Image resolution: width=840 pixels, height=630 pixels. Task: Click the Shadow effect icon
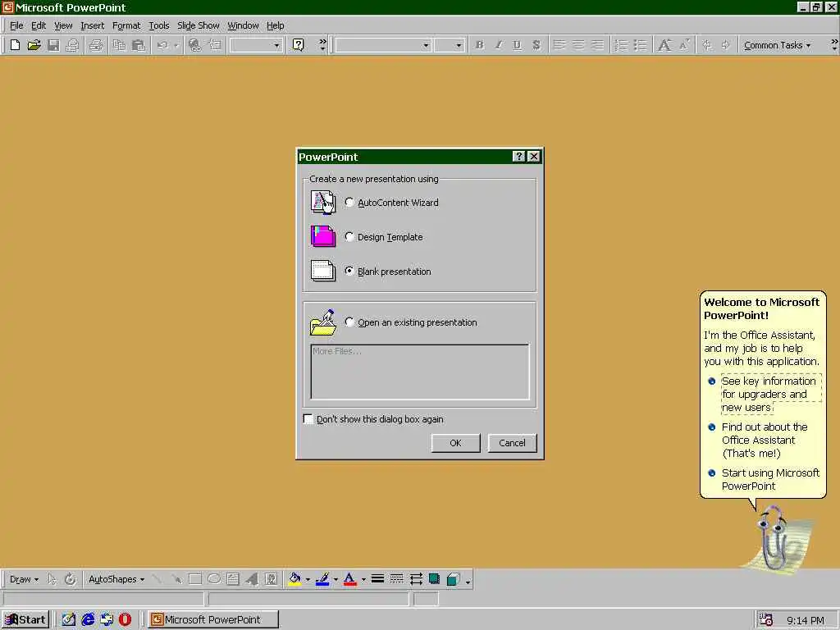point(435,579)
